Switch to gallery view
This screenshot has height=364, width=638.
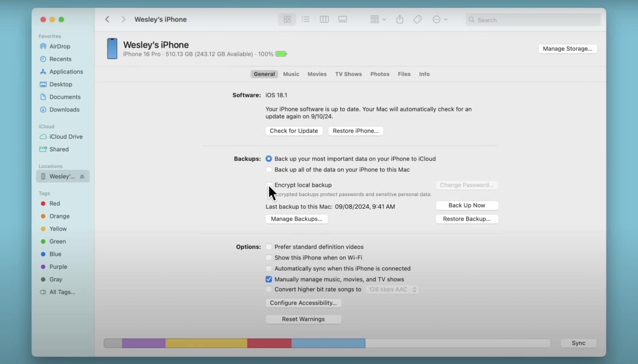(343, 19)
